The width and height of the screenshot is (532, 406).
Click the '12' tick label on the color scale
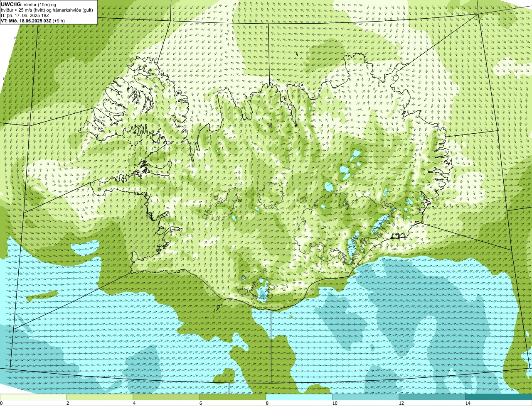pyautogui.click(x=401, y=403)
